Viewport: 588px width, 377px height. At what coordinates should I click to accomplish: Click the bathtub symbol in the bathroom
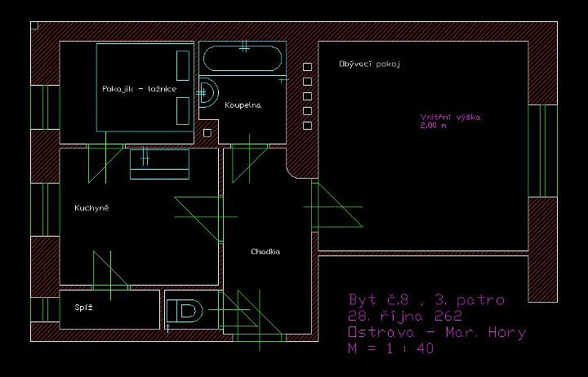(243, 58)
